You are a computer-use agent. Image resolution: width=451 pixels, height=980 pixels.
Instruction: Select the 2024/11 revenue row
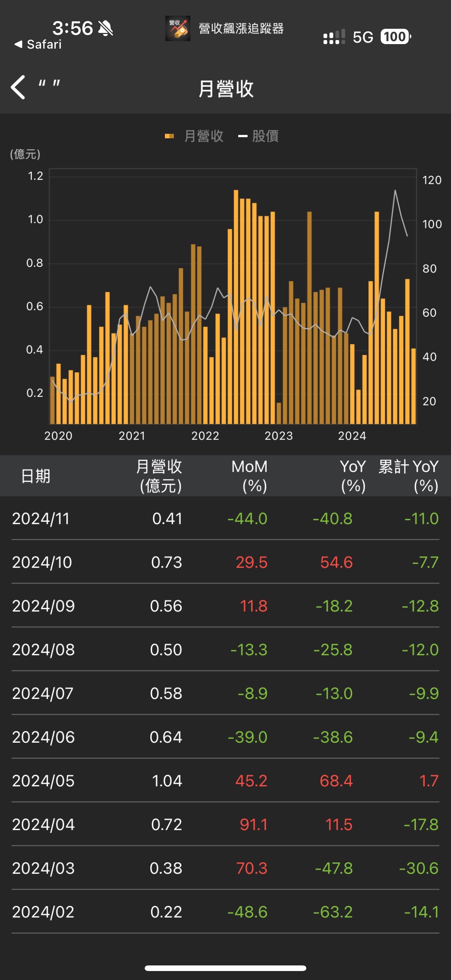[225, 518]
